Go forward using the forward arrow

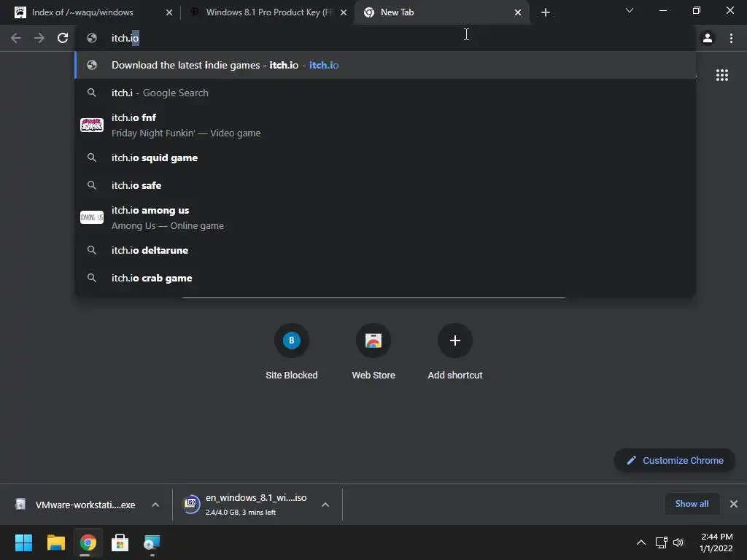point(39,38)
